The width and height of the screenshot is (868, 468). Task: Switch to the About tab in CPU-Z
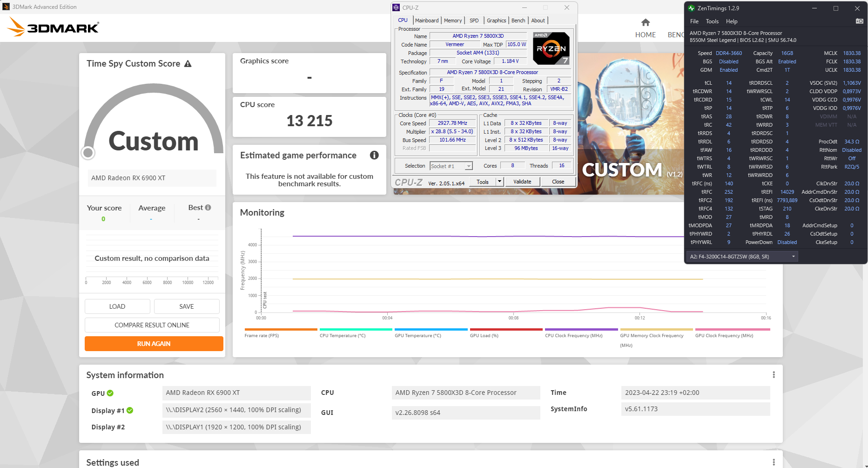pos(538,20)
